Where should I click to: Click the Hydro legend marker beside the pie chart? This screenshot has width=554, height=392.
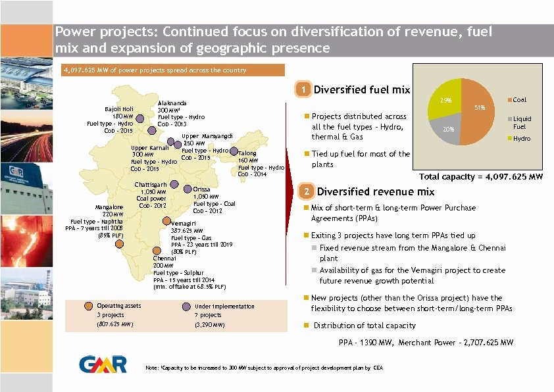point(509,138)
